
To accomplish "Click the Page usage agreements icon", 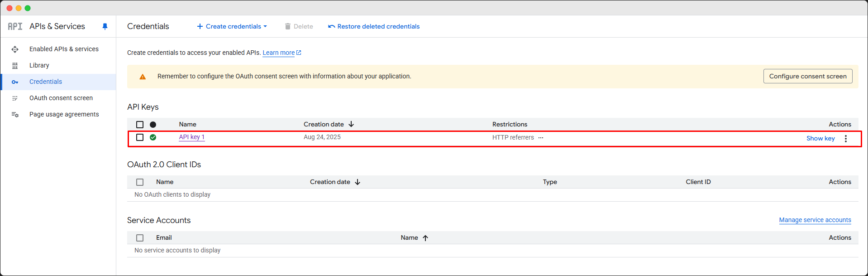I will [x=15, y=115].
